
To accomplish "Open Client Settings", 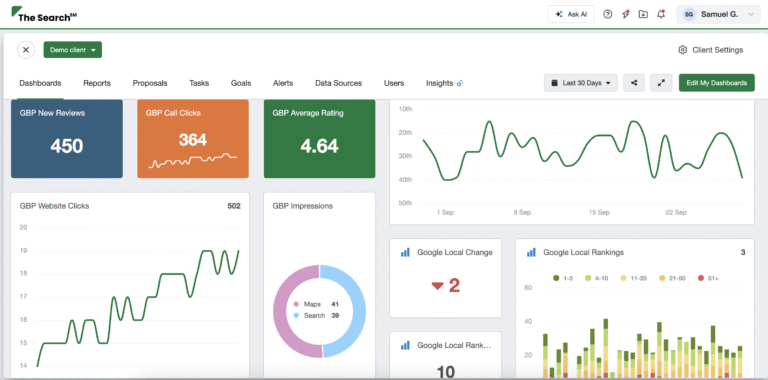I will (x=711, y=50).
